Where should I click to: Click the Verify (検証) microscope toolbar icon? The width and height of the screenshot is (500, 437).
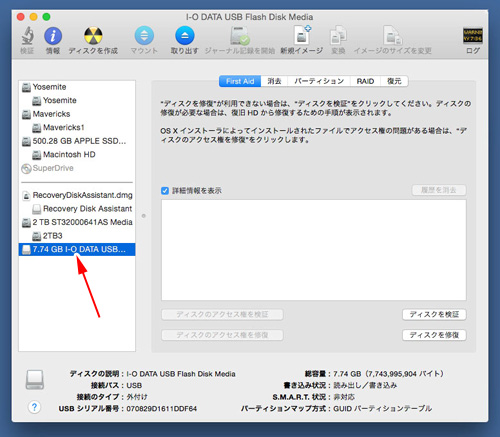point(27,36)
